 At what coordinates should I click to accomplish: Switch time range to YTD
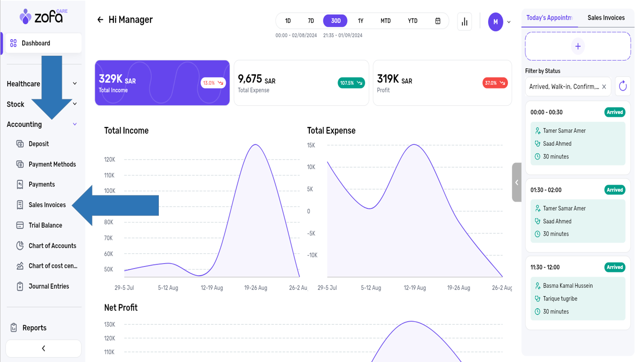[x=413, y=21]
